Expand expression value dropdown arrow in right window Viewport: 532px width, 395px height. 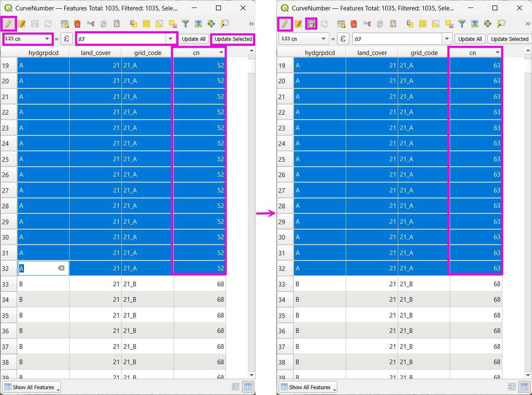coord(447,39)
